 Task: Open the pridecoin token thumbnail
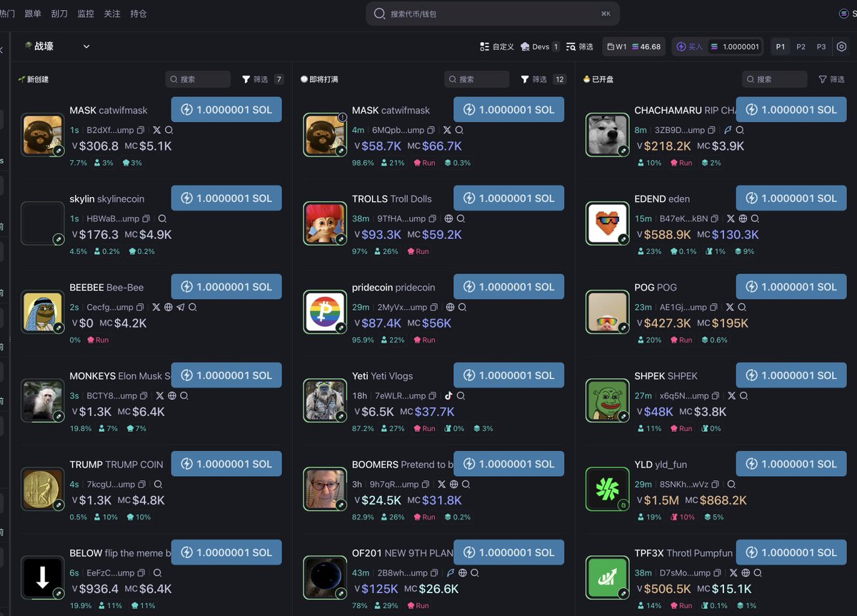tap(325, 312)
